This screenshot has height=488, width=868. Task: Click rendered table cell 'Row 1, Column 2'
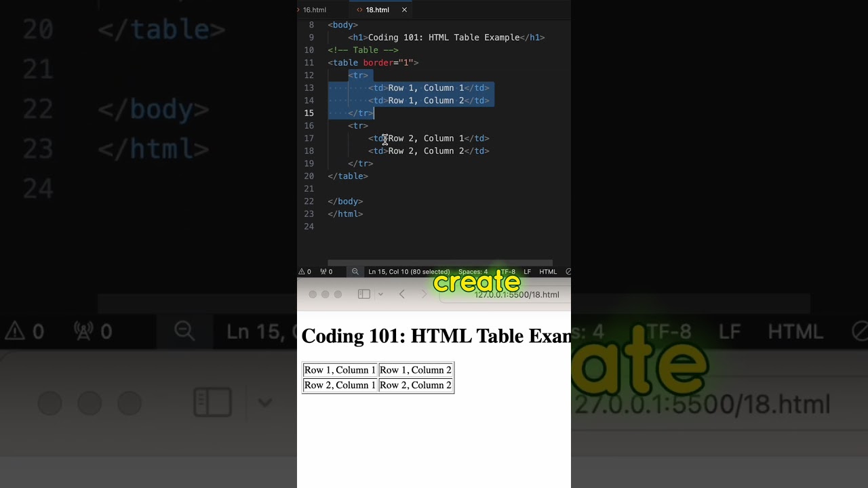416,370
